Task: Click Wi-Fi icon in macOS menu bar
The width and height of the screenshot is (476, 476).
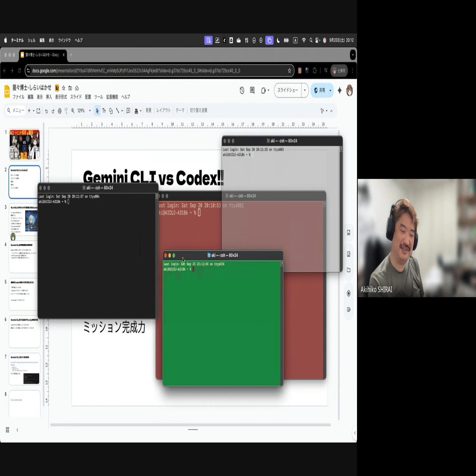Action: pyautogui.click(x=304, y=41)
